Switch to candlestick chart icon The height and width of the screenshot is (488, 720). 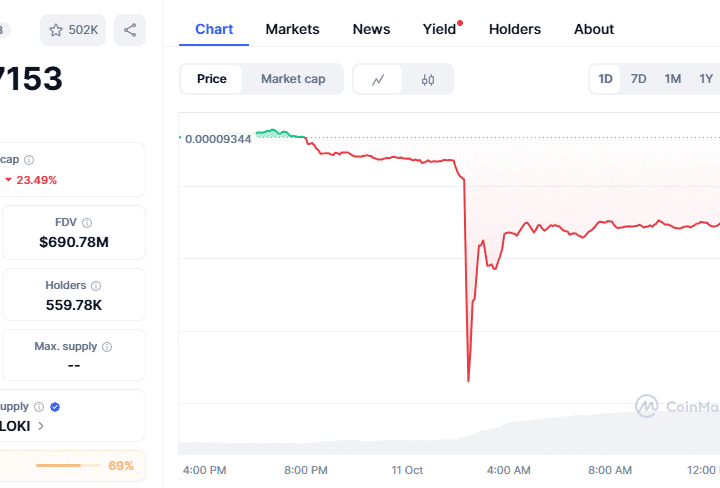pyautogui.click(x=428, y=79)
